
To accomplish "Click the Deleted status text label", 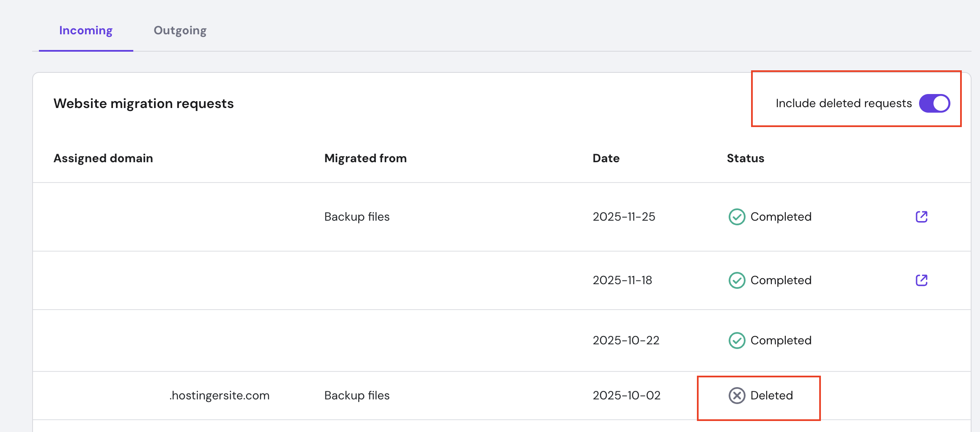I will click(771, 396).
